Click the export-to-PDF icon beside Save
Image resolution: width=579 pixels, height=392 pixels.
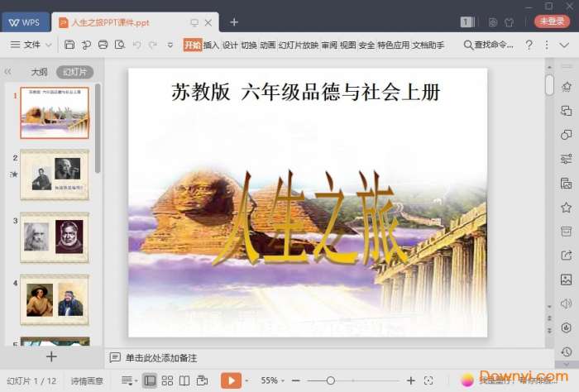click(86, 45)
